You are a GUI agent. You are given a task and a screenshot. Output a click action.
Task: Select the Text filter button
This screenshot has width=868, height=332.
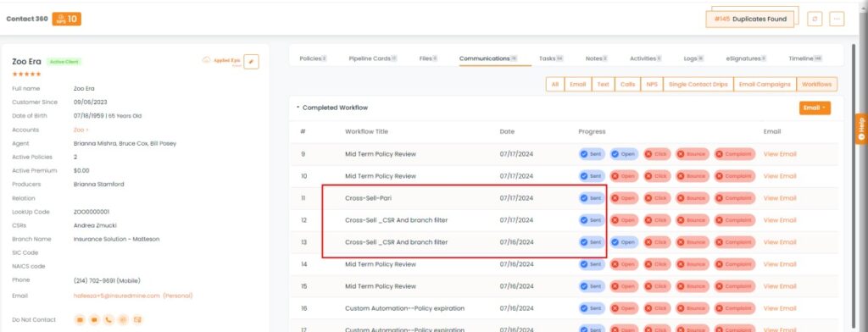coord(604,85)
